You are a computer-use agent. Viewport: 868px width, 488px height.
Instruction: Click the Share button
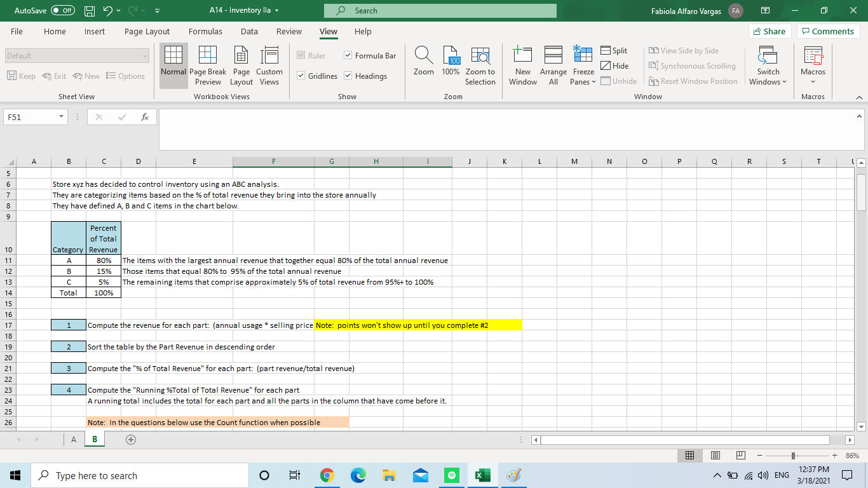(x=770, y=31)
